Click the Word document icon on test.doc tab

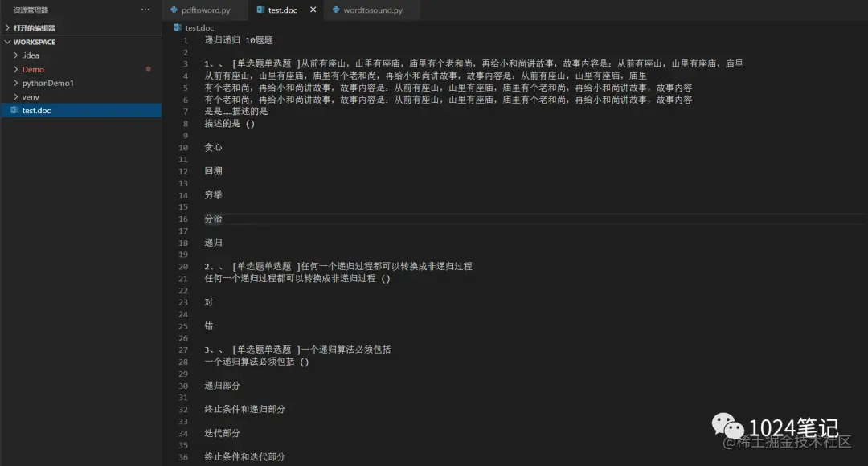click(260, 10)
